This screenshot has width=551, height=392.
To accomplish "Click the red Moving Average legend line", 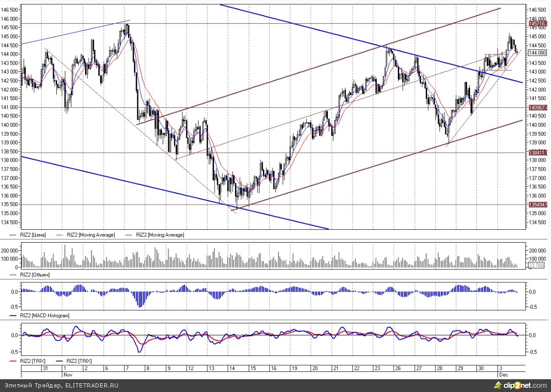I will [59, 235].
